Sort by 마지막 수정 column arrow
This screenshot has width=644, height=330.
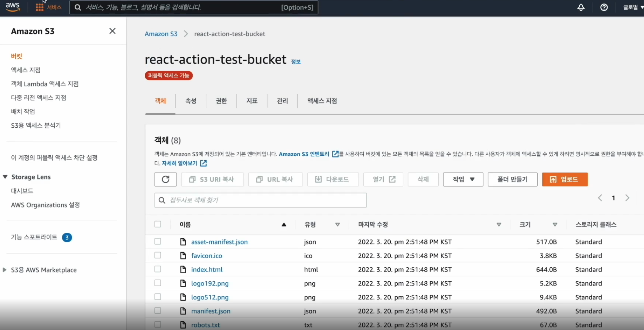coord(499,225)
